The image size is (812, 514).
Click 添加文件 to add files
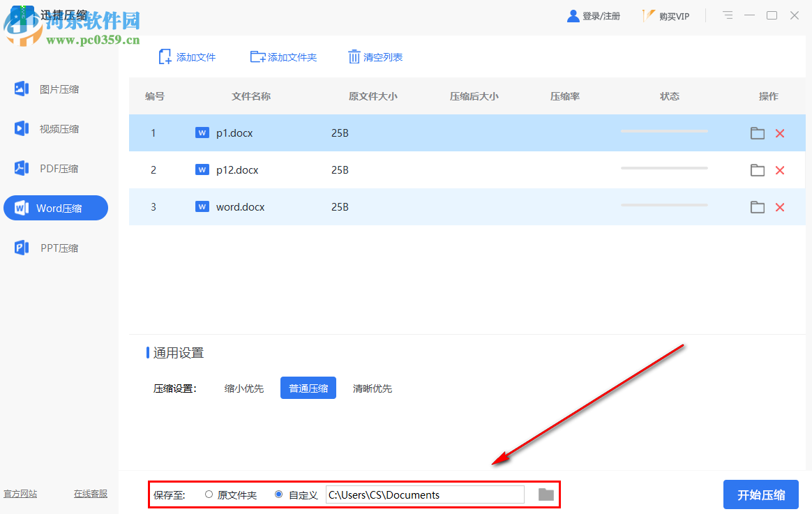pos(187,56)
